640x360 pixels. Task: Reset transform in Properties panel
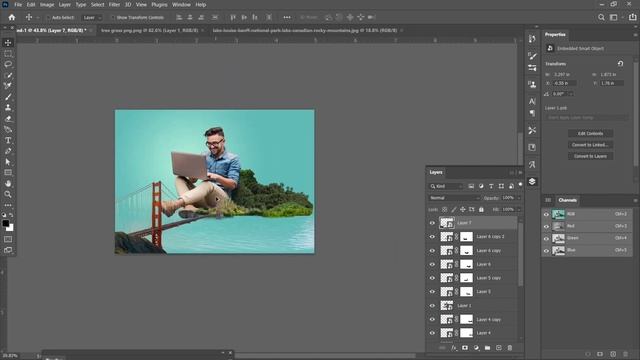coord(620,64)
